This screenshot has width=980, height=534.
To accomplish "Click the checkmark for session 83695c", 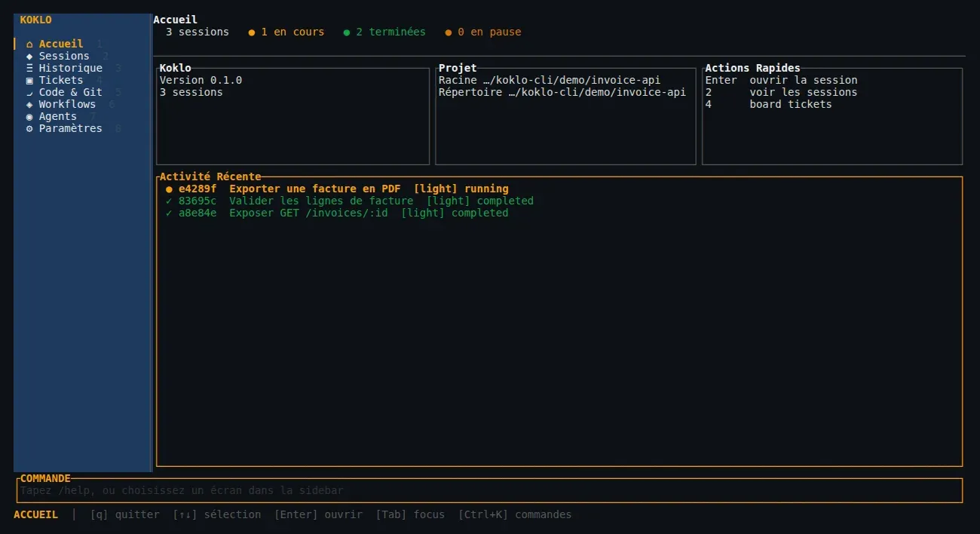I will pyautogui.click(x=169, y=201).
